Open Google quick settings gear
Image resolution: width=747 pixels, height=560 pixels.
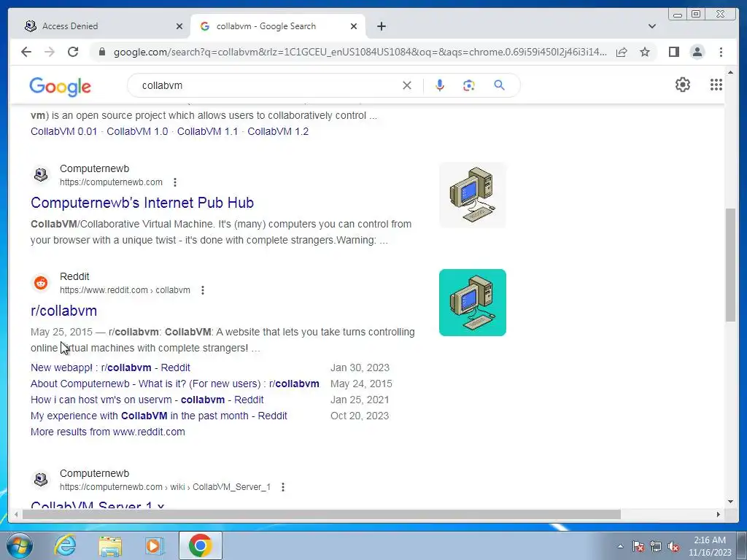(683, 85)
